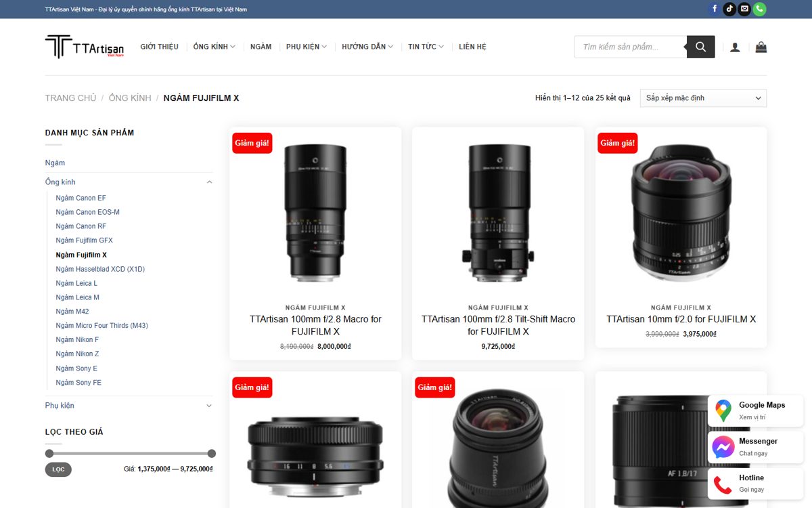Click the right price slider handle

[212, 453]
